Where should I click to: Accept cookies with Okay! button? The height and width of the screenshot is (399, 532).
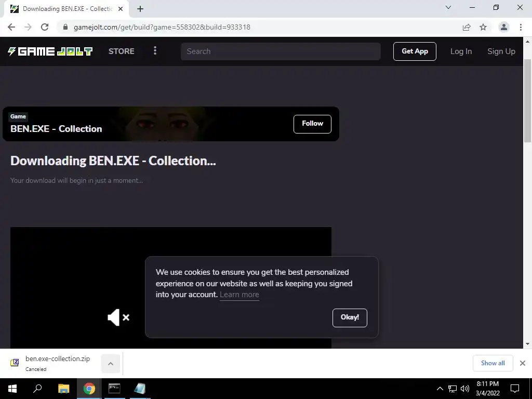350,317
